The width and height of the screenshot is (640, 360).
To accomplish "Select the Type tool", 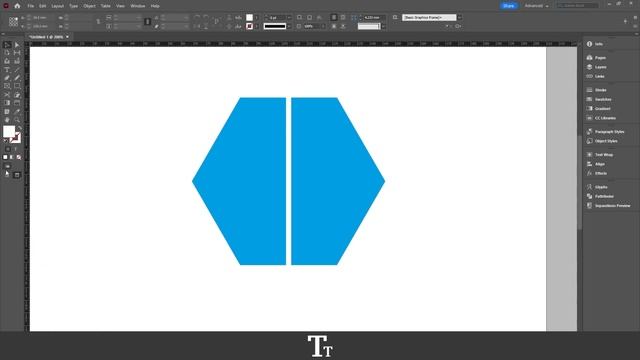I will coord(7,70).
